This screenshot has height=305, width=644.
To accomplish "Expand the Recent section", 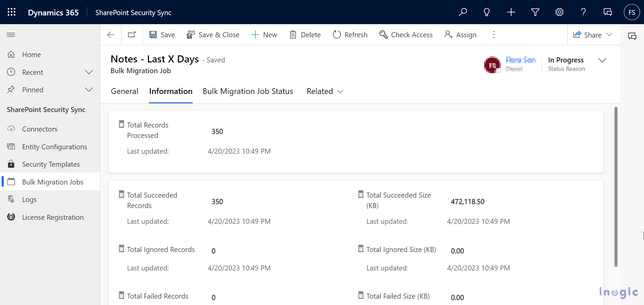I will [x=89, y=72].
